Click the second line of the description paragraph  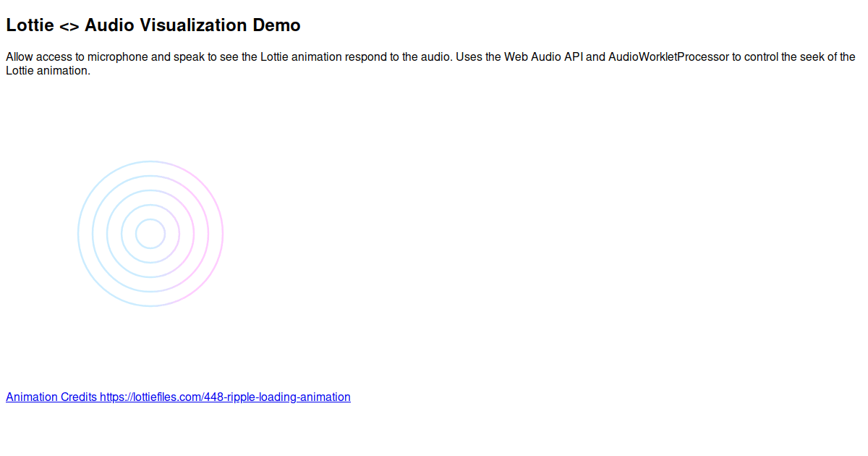point(48,70)
